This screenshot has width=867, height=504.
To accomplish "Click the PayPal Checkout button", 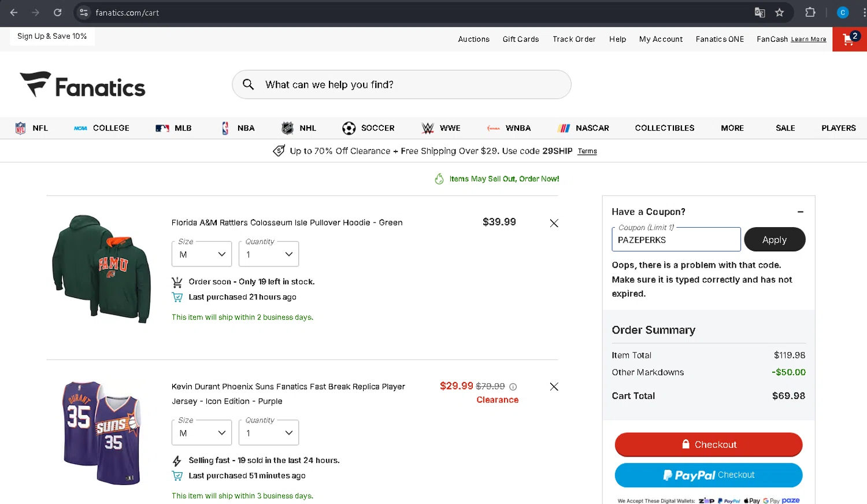I will pos(709,475).
